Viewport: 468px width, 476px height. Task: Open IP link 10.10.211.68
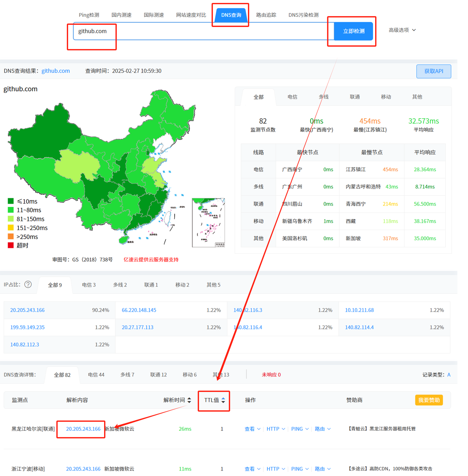pyautogui.click(x=359, y=310)
